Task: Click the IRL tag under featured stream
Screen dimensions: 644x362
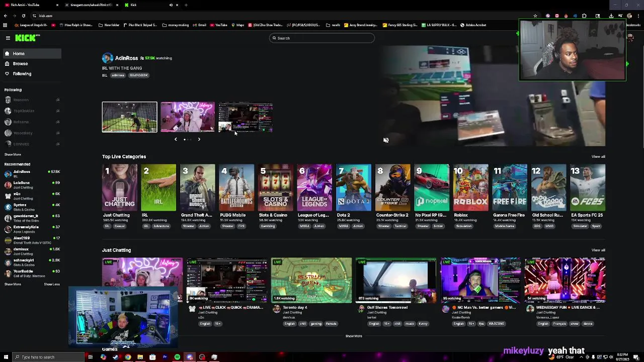Action: [x=105, y=75]
